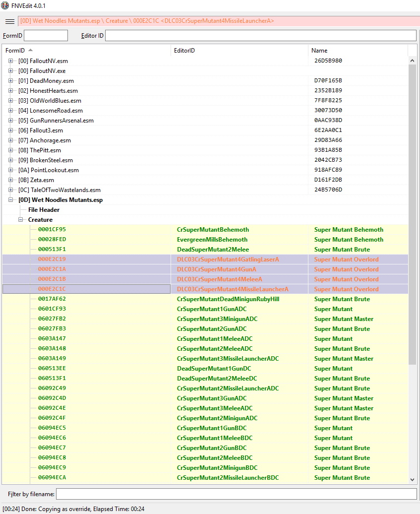Viewport: 420px width, 514px height.
Task: Select record 000E2C1C MissileLauncherA
Action: click(205, 289)
